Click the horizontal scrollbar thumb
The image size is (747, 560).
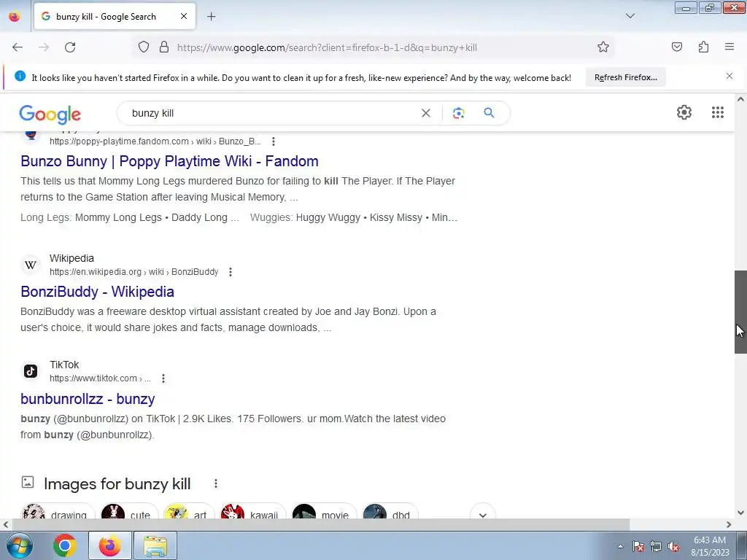coord(321,525)
